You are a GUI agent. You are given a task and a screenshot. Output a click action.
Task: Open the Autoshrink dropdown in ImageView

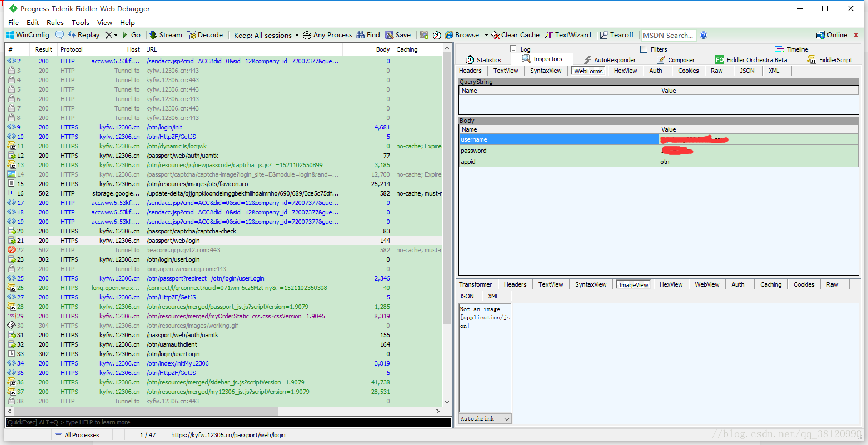click(x=485, y=419)
